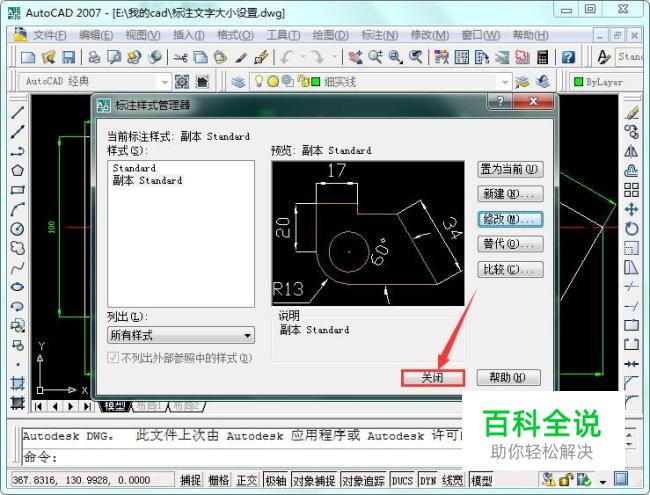This screenshot has height=495, width=650.
Task: Click the New drawing icon
Action: pyautogui.click(x=28, y=57)
